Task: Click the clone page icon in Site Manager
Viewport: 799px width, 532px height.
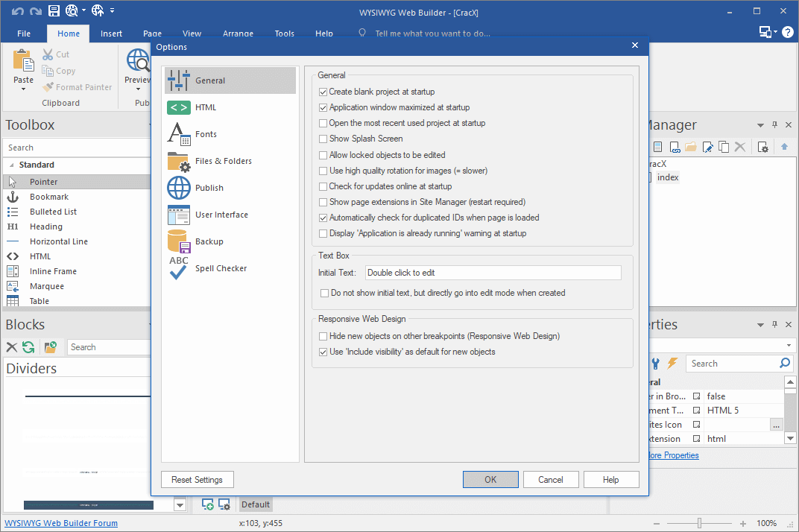Action: click(x=724, y=148)
